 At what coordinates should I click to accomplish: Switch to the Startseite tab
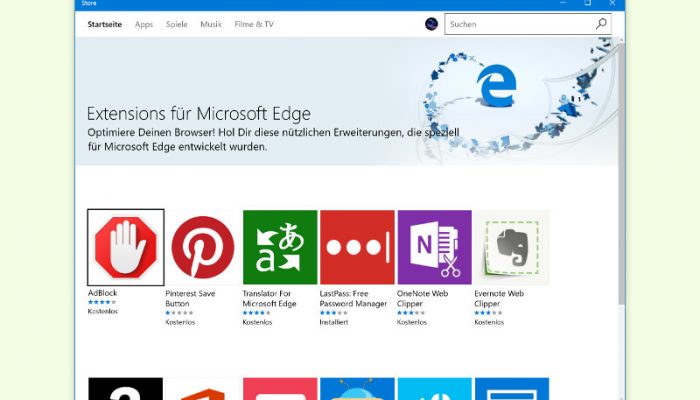pyautogui.click(x=104, y=24)
